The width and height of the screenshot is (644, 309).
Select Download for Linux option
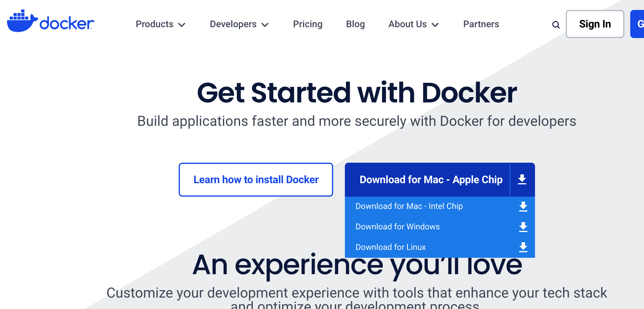[440, 247]
